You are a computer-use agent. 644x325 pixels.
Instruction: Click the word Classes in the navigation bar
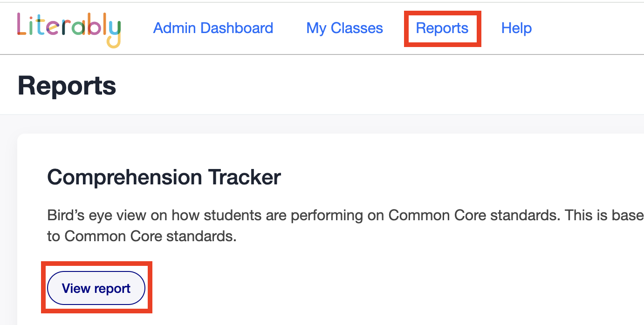tap(356, 28)
